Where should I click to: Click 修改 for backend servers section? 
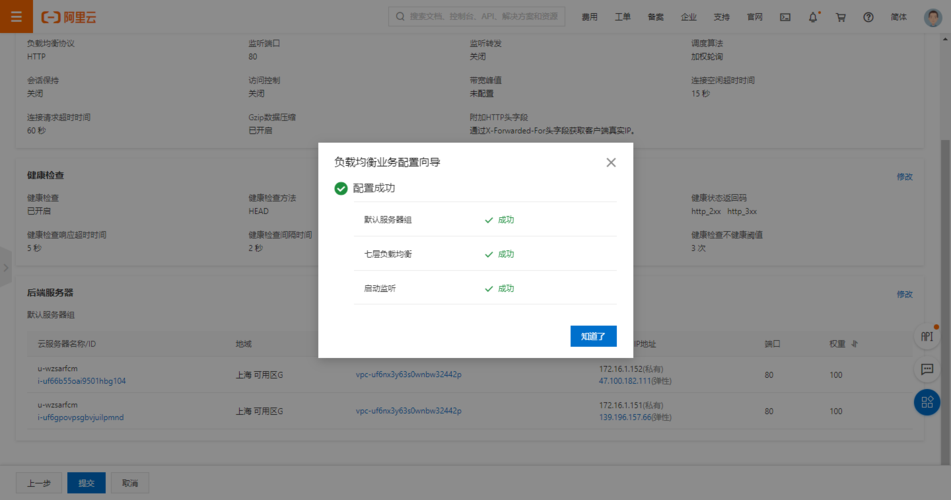click(x=904, y=294)
